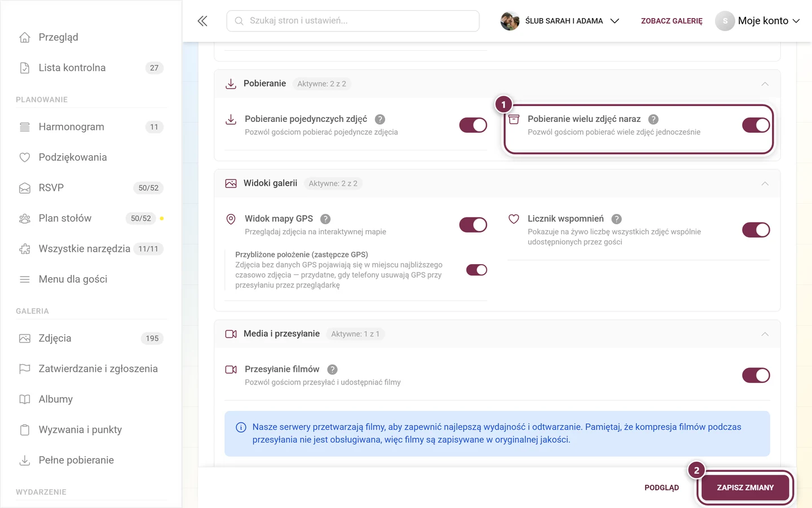Focus the Szukaj stron i ustawień search field
The height and width of the screenshot is (508, 812).
pyautogui.click(x=353, y=21)
